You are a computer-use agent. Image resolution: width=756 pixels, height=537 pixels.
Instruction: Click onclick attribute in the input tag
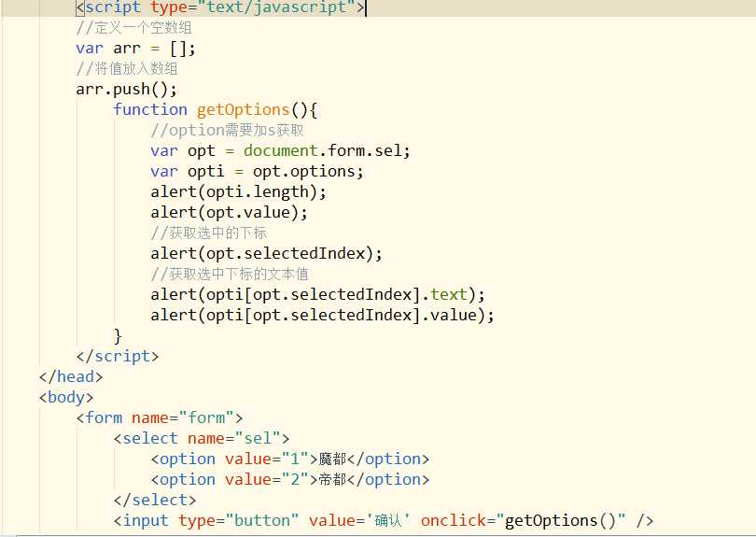click(454, 520)
